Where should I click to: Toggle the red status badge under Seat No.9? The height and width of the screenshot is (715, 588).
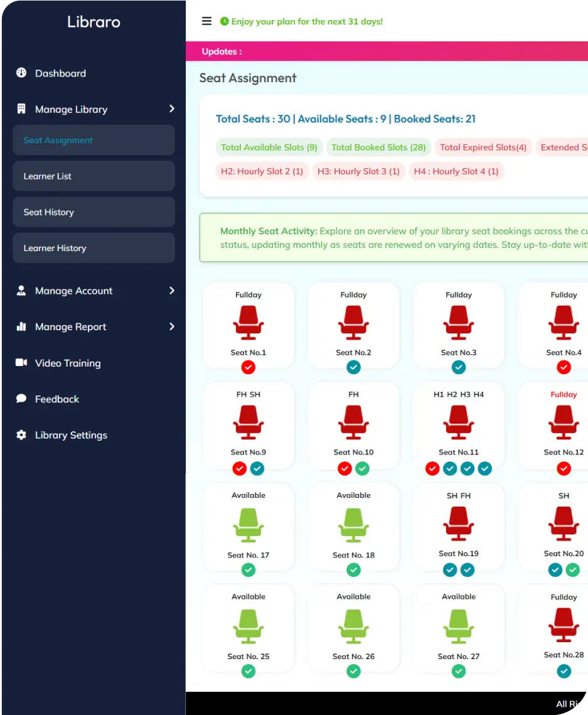pos(239,468)
